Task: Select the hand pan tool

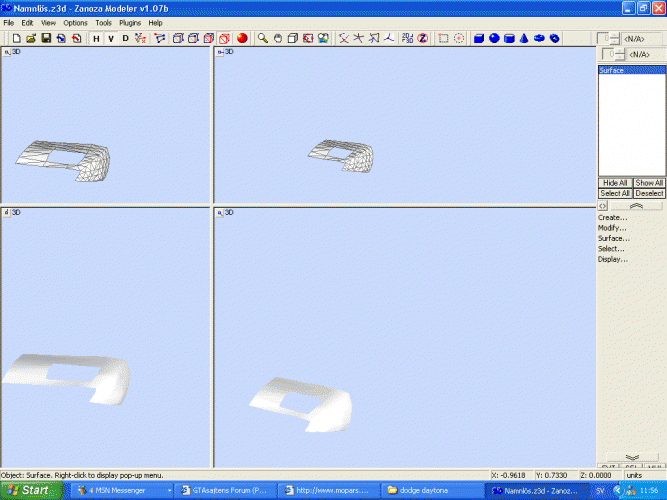Action: [x=277, y=38]
